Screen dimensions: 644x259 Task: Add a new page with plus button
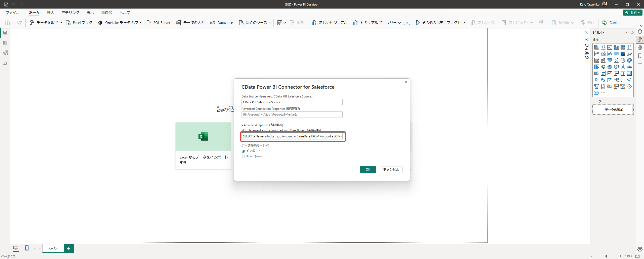(x=69, y=248)
